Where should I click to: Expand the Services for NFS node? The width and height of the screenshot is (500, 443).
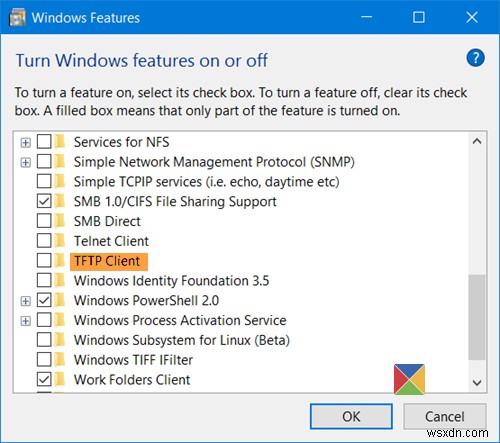tap(25, 143)
